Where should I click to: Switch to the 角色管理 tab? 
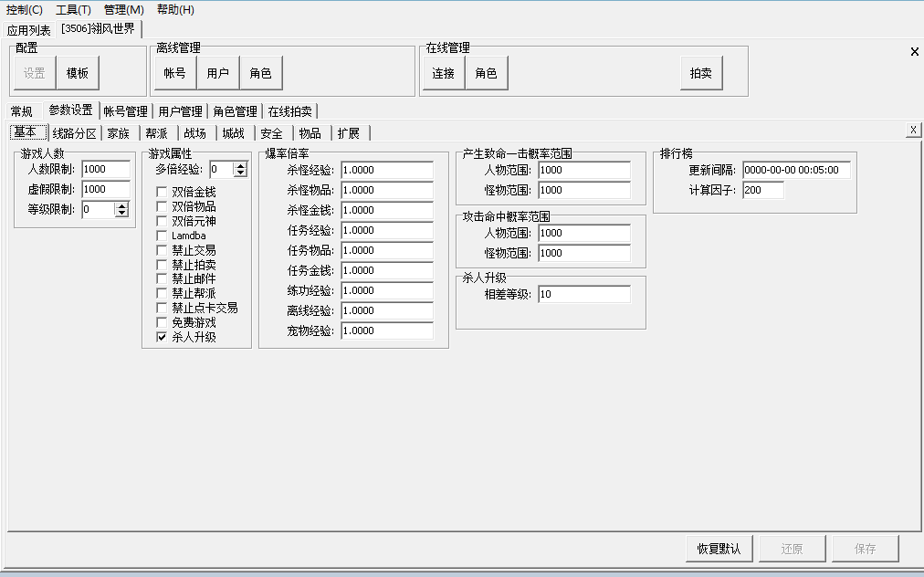point(236,111)
